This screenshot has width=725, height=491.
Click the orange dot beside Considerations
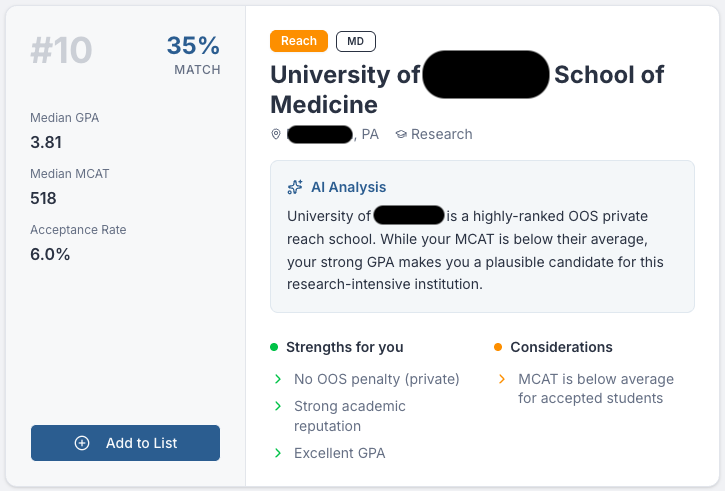498,347
